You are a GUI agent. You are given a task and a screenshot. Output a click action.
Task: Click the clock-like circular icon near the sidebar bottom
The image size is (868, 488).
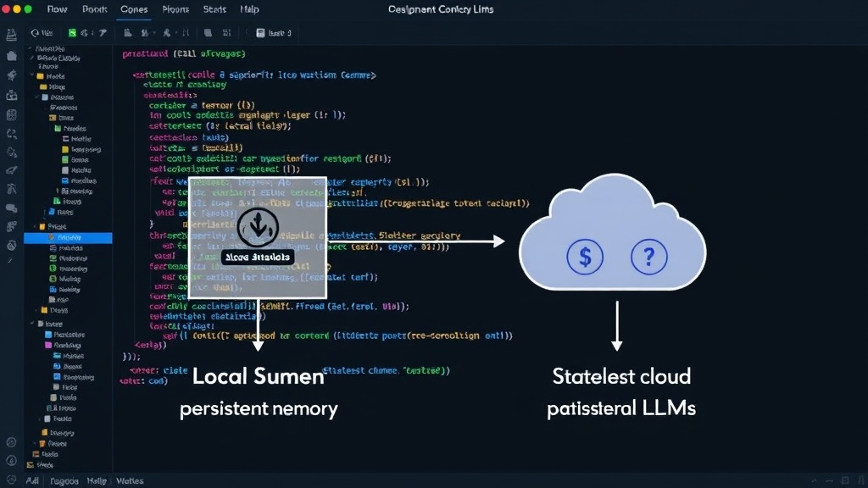click(x=11, y=442)
